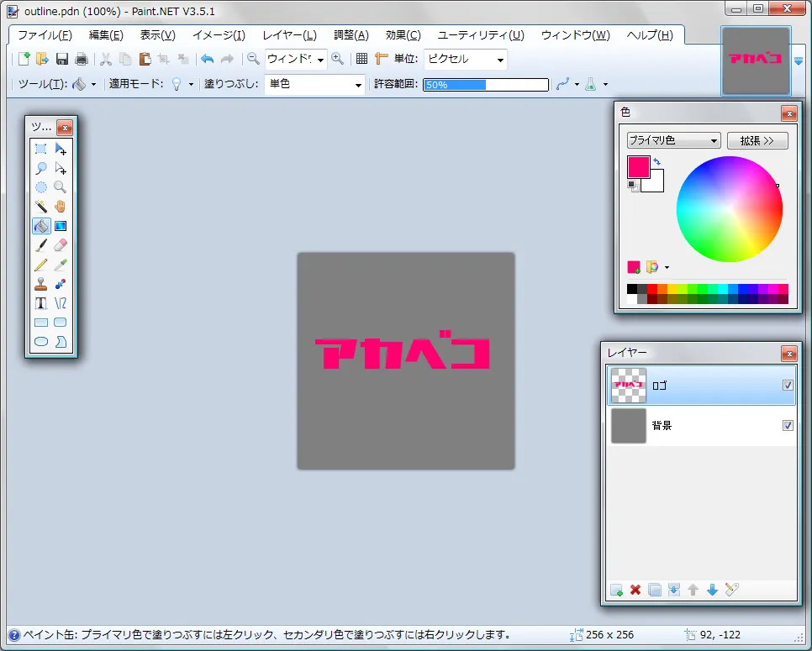The height and width of the screenshot is (651, 812).
Task: Choose the Eraser tool
Action: 60,245
